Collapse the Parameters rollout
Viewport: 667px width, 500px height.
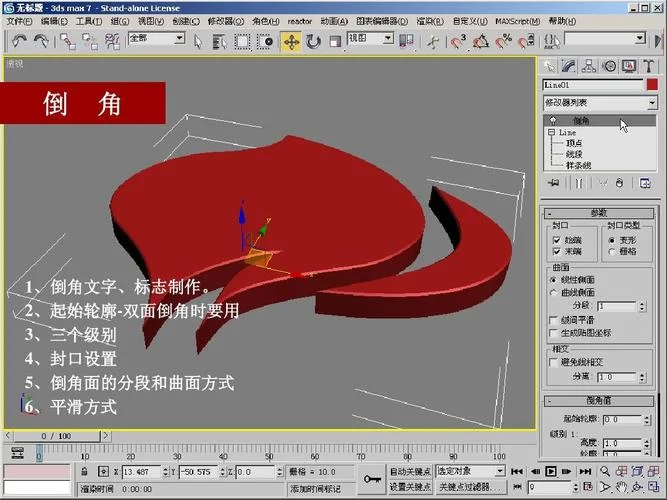pyautogui.click(x=599, y=213)
